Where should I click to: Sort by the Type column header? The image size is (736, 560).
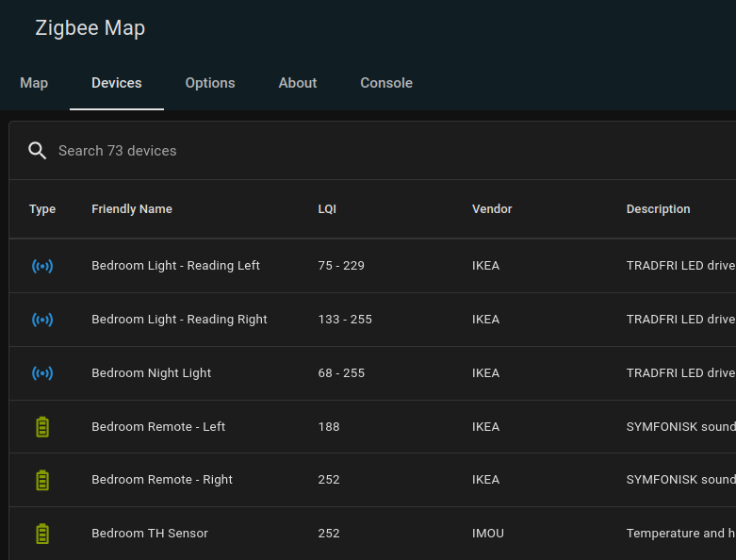[42, 209]
